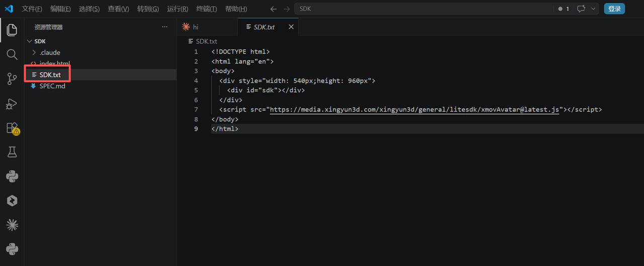This screenshot has width=644, height=266.
Task: Click the session indicator showing 1
Action: (563, 9)
